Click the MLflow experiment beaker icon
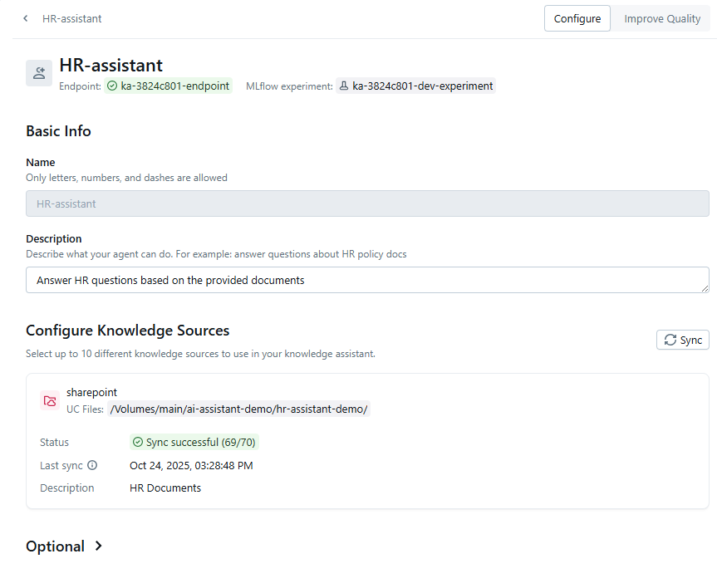 click(x=343, y=86)
